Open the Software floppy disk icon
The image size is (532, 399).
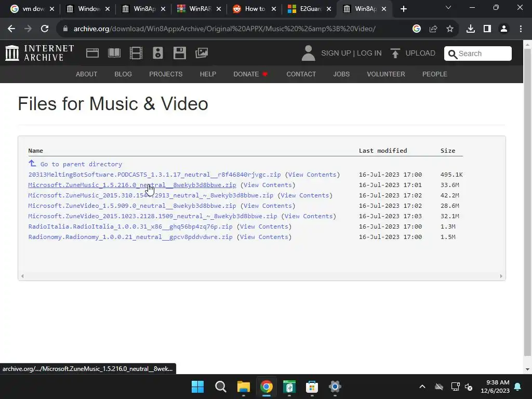click(179, 53)
